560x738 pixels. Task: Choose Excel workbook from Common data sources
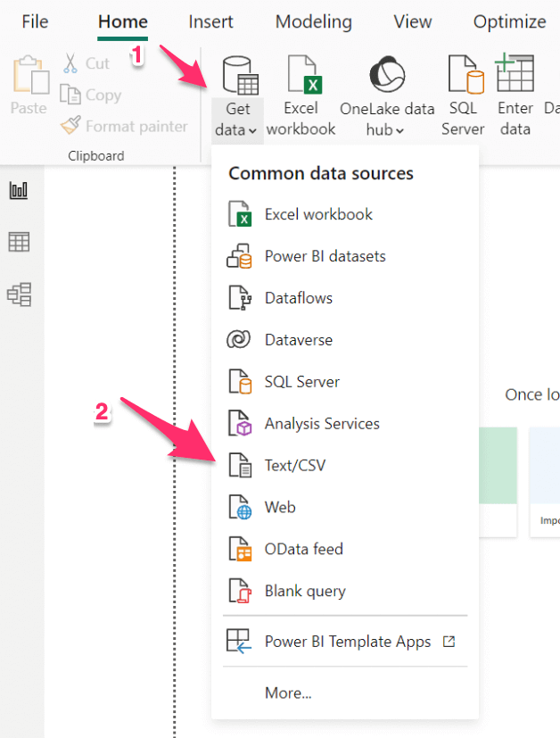(x=345, y=214)
